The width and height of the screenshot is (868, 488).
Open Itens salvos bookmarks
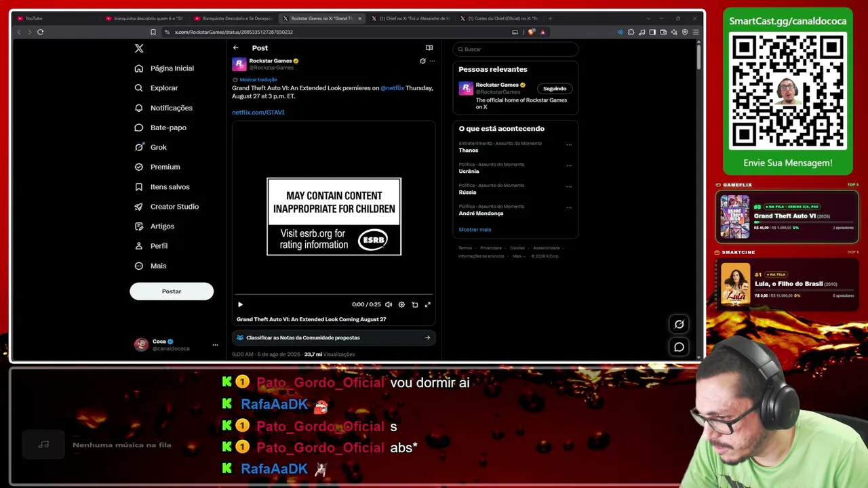[162, 187]
